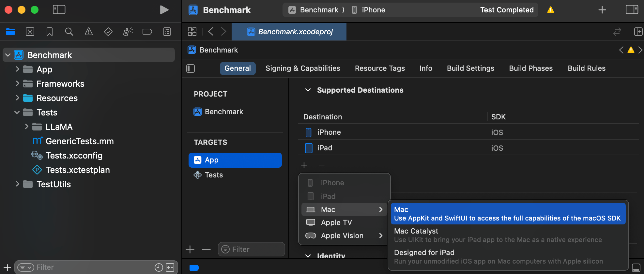Open the Report navigator icon
This screenshot has height=274, width=644.
coord(167,32)
